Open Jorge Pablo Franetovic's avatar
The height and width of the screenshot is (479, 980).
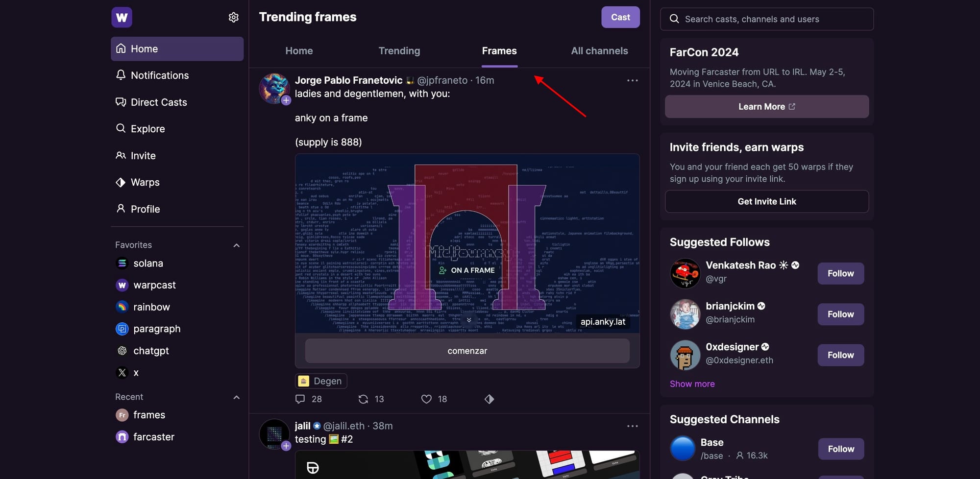274,88
